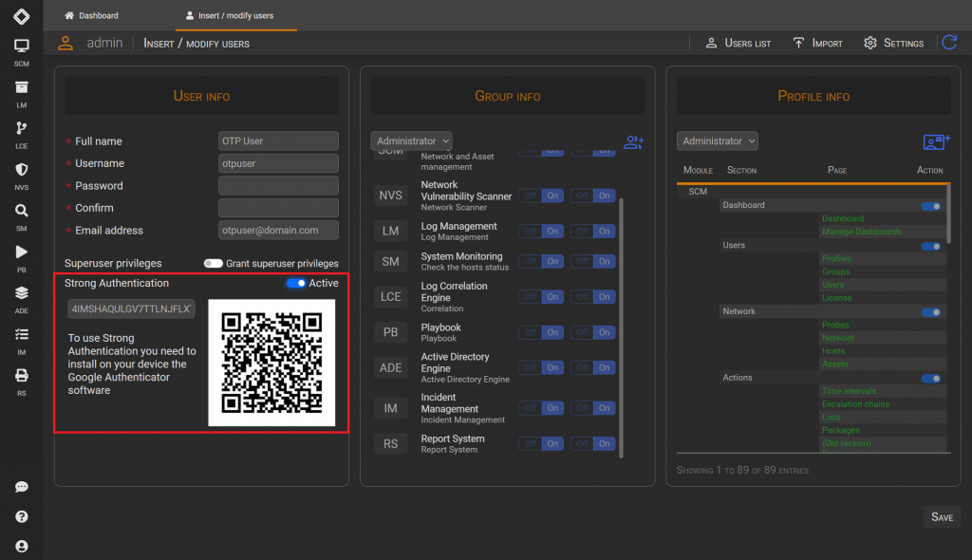972x560 pixels.
Task: Open the help question mark icon
Action: point(21,516)
